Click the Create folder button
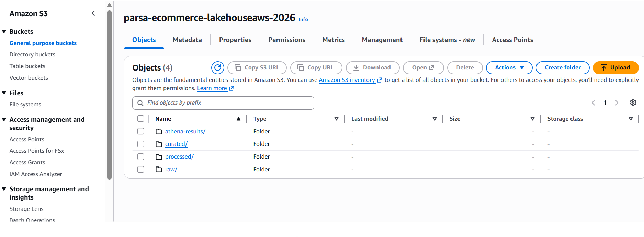Screen dimensions: 644x237 (563, 68)
